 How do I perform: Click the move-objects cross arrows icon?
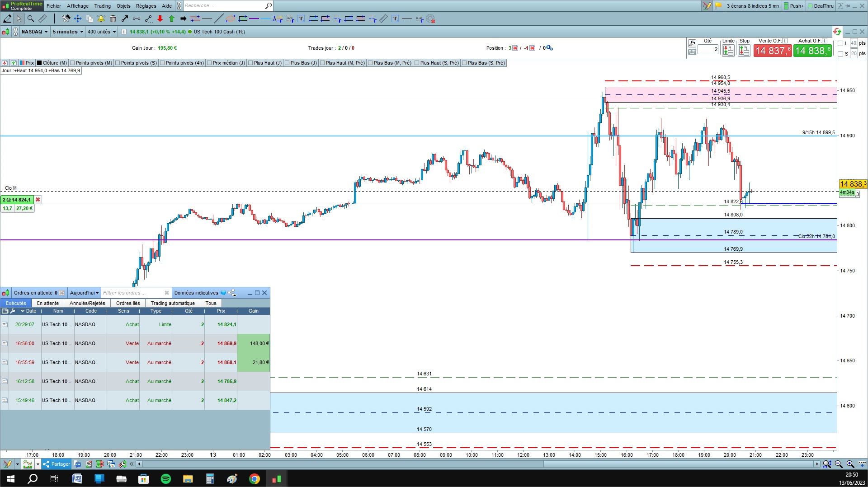(x=77, y=19)
